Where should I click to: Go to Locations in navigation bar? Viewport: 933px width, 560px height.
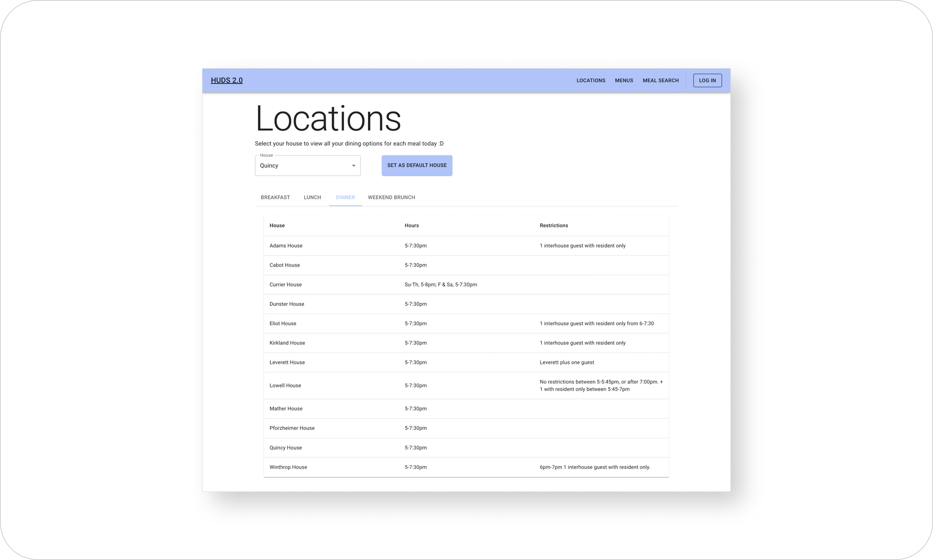[x=591, y=80]
